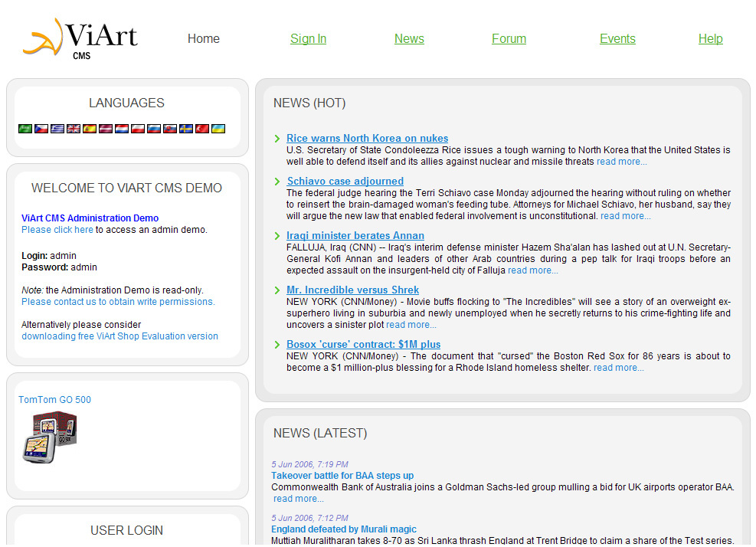This screenshot has width=756, height=547.
Task: Click read more for the Falluja story
Action: tap(533, 270)
